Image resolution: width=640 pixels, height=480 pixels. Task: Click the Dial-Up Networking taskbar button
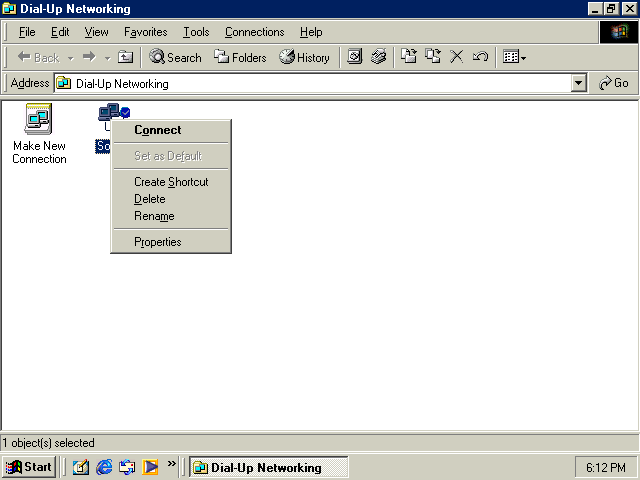click(269, 467)
